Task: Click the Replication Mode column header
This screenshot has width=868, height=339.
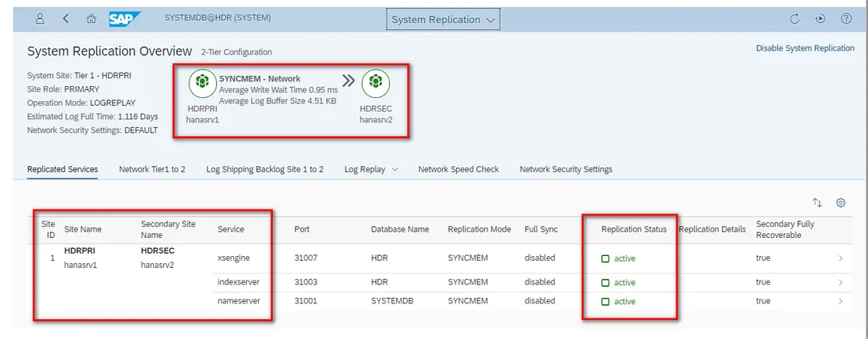Action: 480,229
